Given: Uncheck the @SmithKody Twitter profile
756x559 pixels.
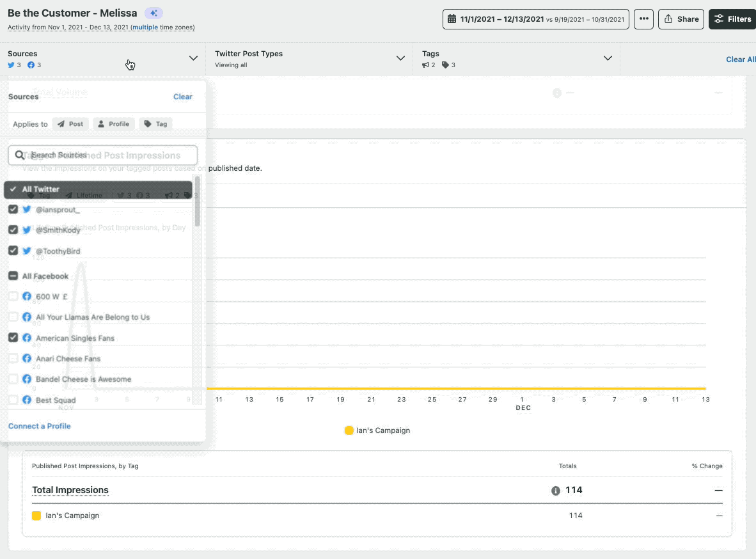Looking at the screenshot, I should pyautogui.click(x=13, y=230).
